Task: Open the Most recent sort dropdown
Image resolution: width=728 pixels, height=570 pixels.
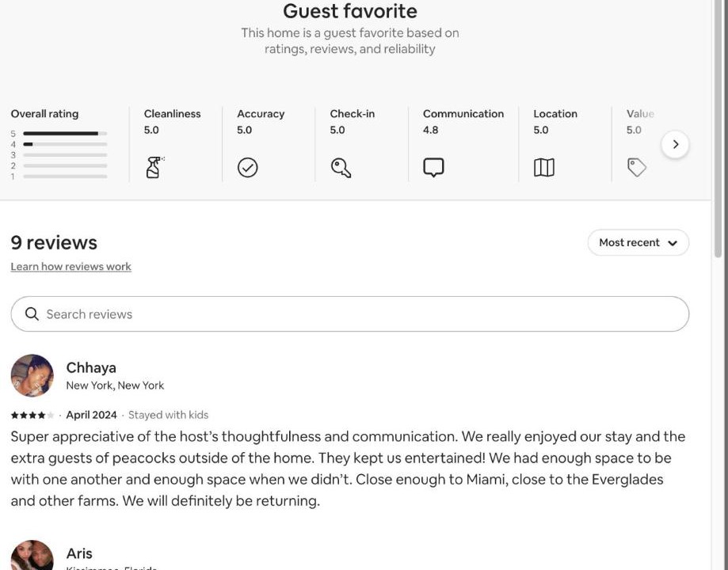Action: [638, 243]
